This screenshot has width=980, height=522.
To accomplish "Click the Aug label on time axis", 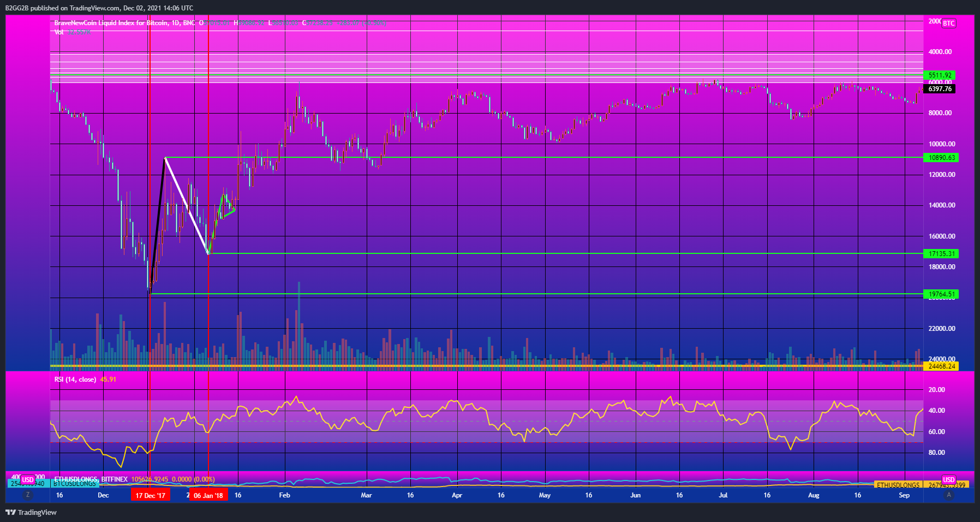I will point(814,495).
